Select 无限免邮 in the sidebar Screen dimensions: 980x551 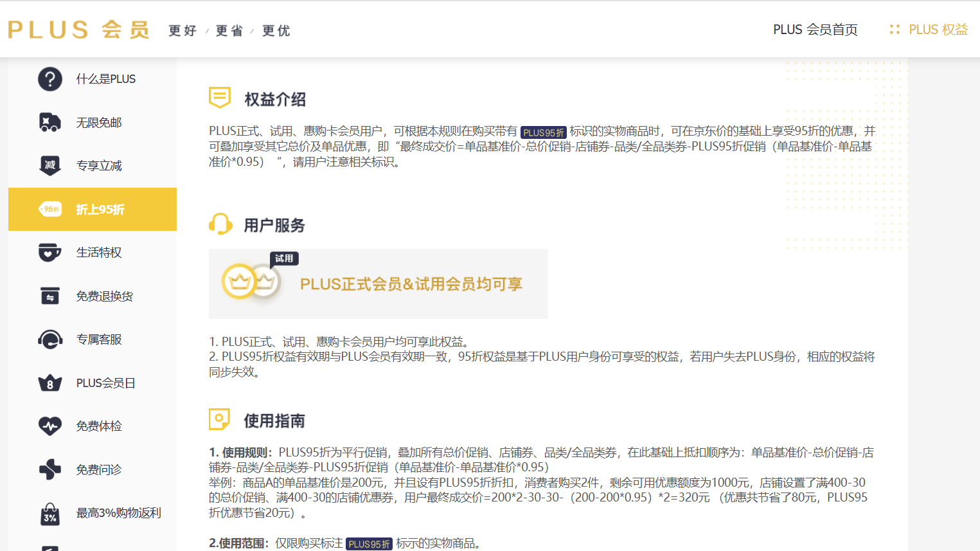[x=93, y=122]
